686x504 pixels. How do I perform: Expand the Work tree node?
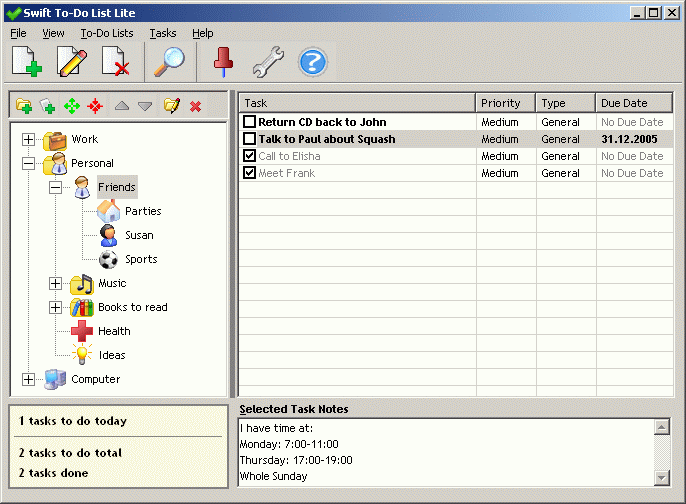tap(28, 140)
